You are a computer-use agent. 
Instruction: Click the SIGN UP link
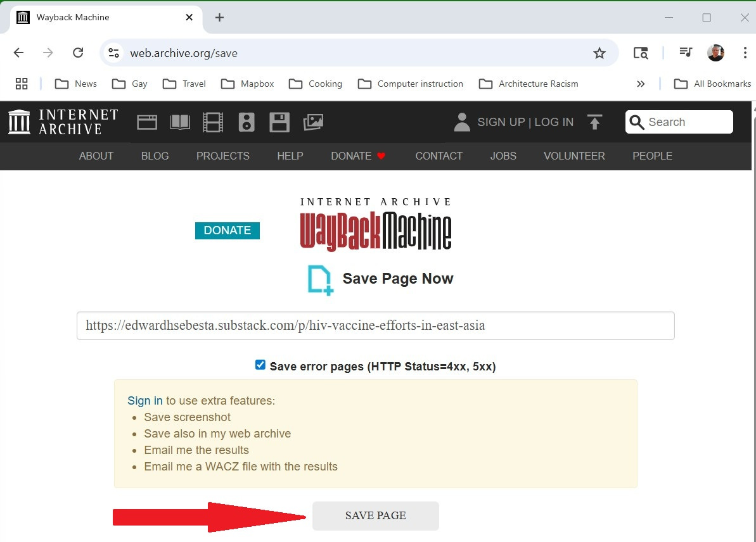pyautogui.click(x=501, y=122)
